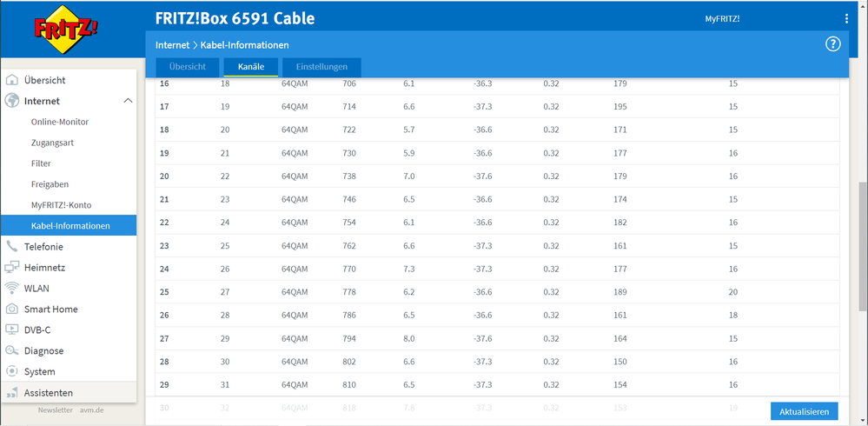Open the avm.de link

pos(92,409)
